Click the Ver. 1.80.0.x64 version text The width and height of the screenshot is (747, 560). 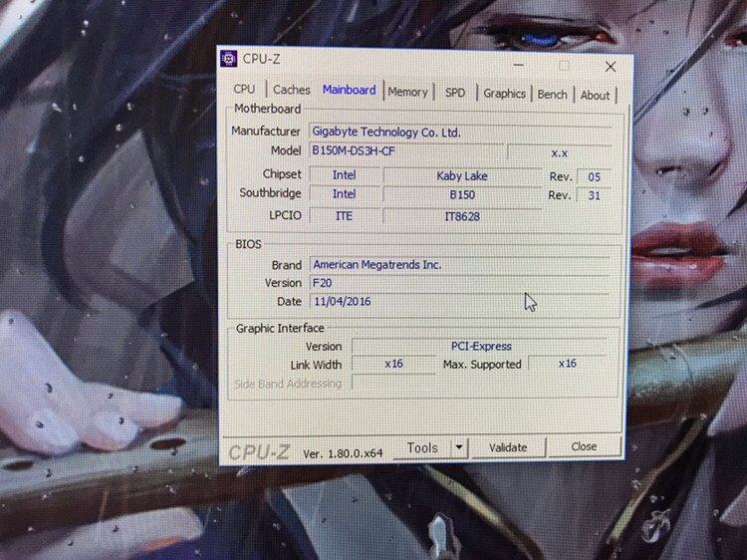pos(343,453)
